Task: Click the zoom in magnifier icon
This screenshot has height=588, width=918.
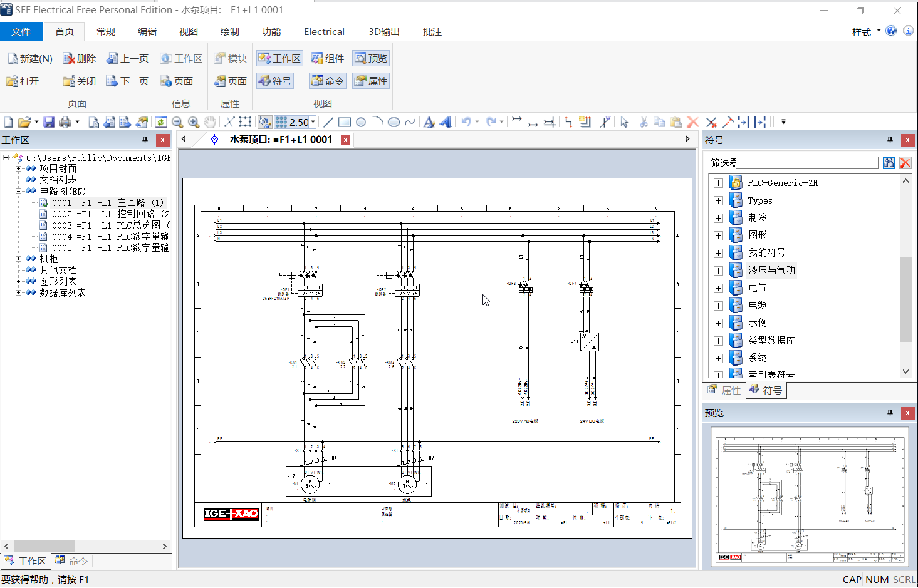Action: click(194, 122)
